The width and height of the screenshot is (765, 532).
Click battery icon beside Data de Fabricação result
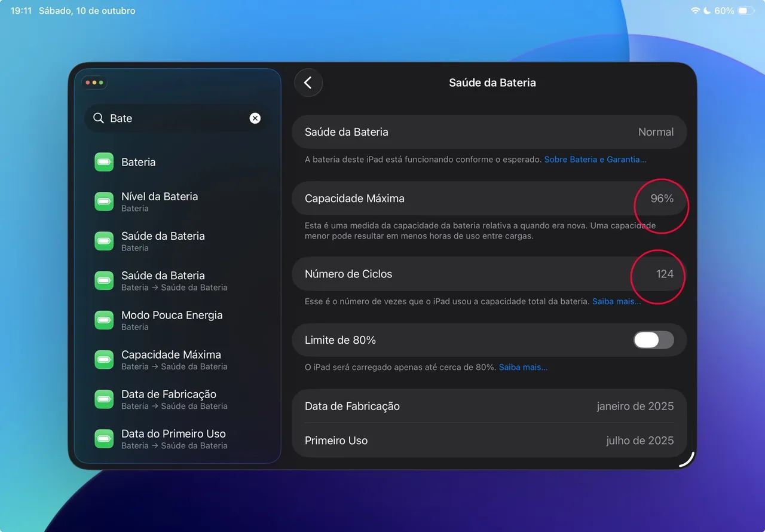(104, 399)
